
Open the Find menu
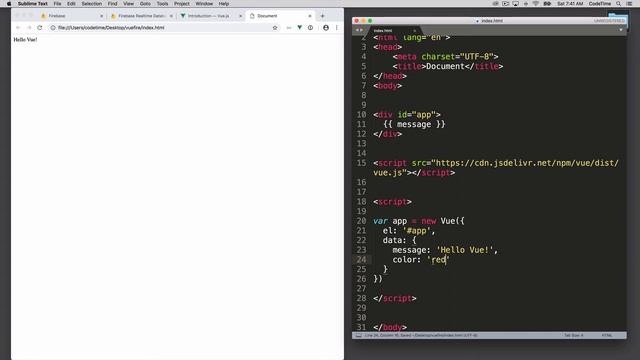click(112, 4)
